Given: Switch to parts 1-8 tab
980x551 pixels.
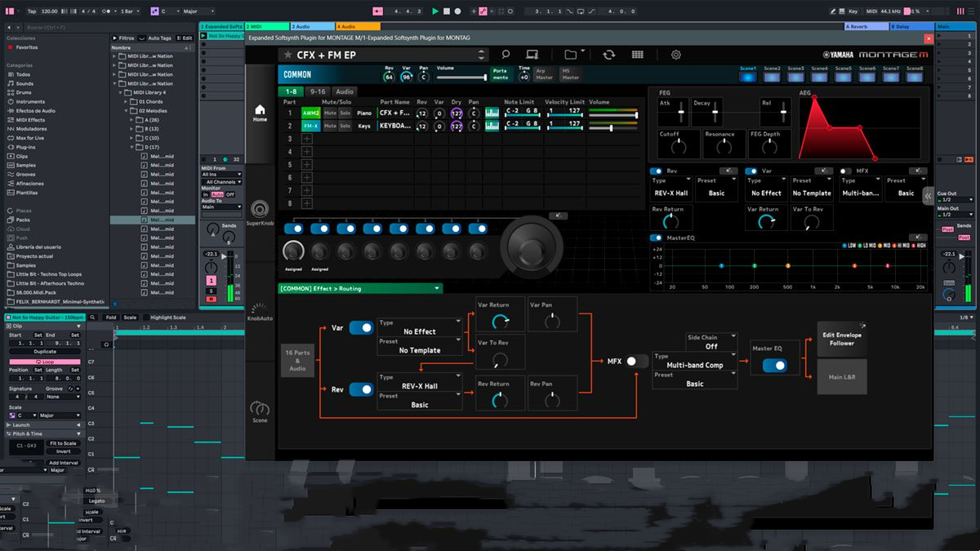Looking at the screenshot, I should pyautogui.click(x=291, y=91).
